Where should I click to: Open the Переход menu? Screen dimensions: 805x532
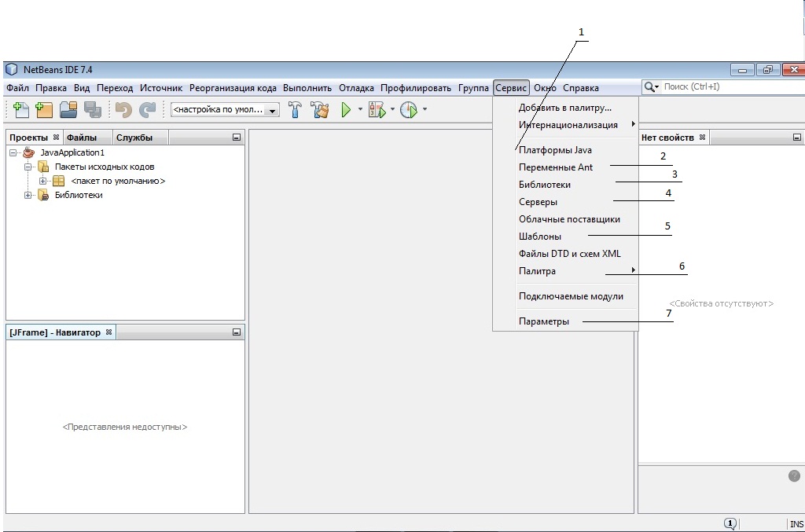pyautogui.click(x=115, y=88)
